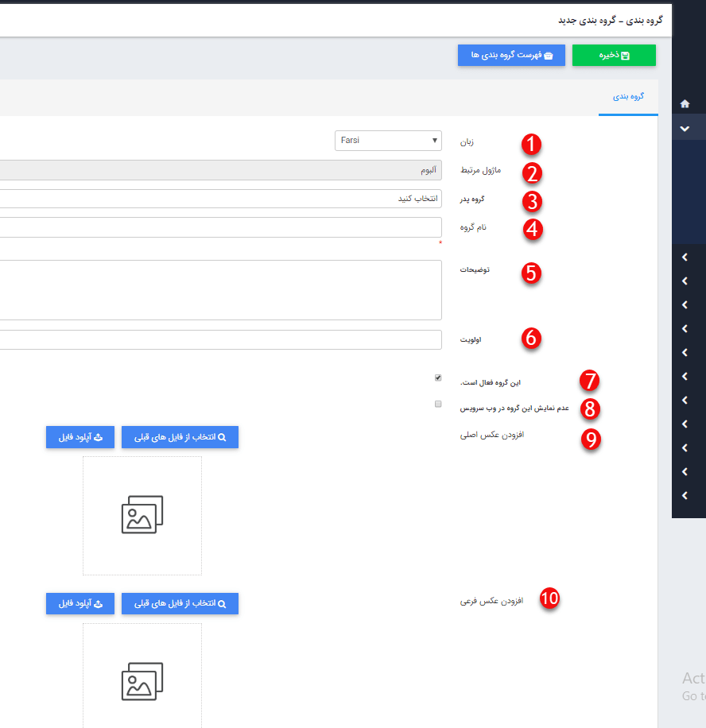The height and width of the screenshot is (728, 706).
Task: Select the گروه بندی tab
Action: (x=629, y=96)
